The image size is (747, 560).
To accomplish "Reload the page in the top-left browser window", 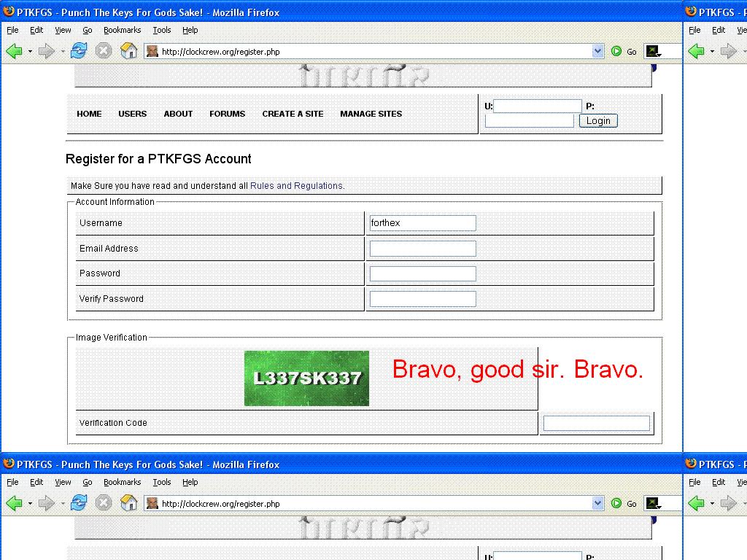I will 79,51.
